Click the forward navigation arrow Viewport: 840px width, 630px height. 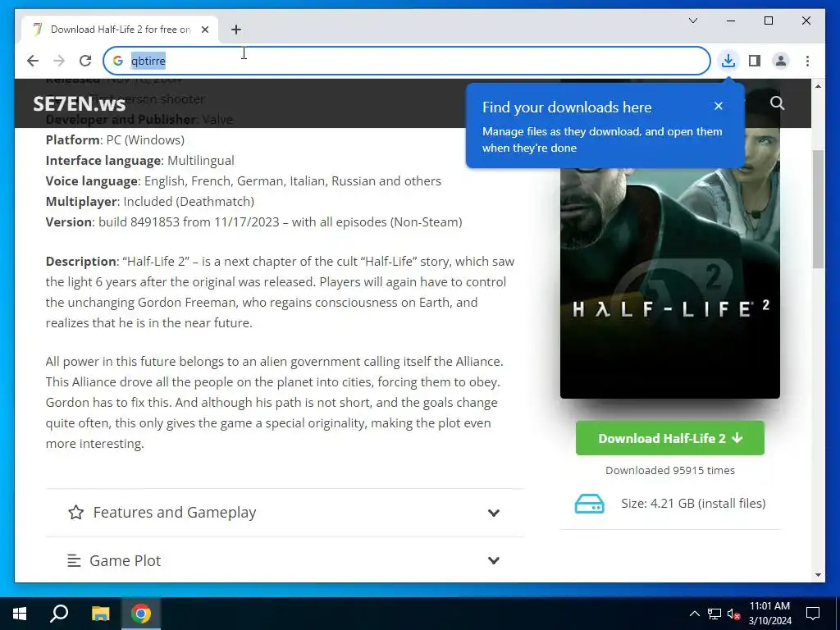[59, 61]
